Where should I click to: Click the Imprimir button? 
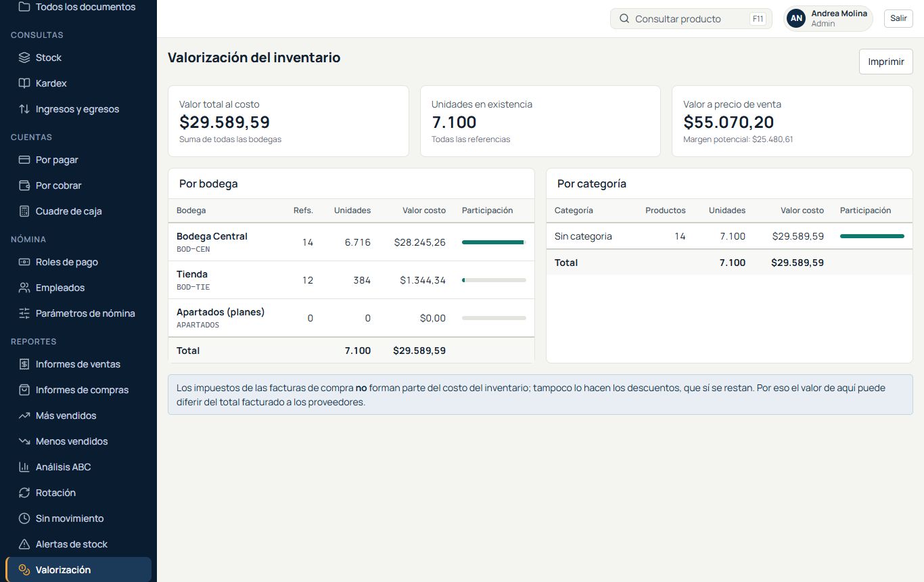(x=886, y=62)
